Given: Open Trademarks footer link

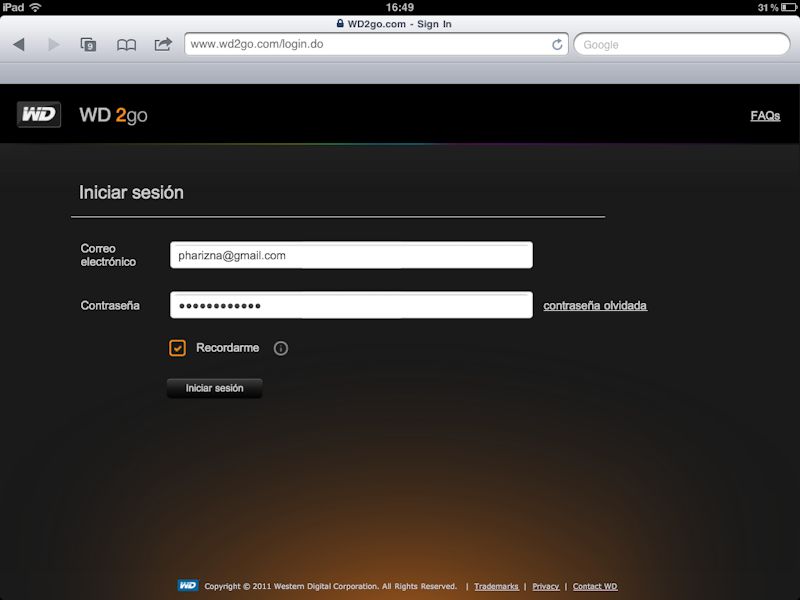Looking at the screenshot, I should pyautogui.click(x=496, y=586).
